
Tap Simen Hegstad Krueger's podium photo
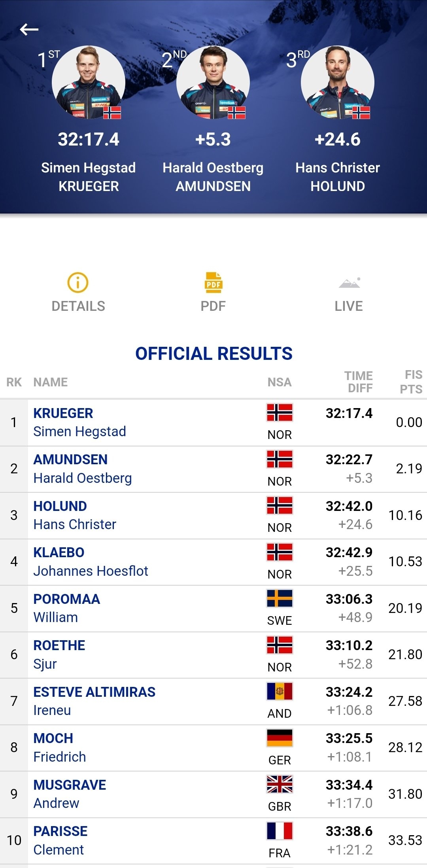[x=89, y=82]
